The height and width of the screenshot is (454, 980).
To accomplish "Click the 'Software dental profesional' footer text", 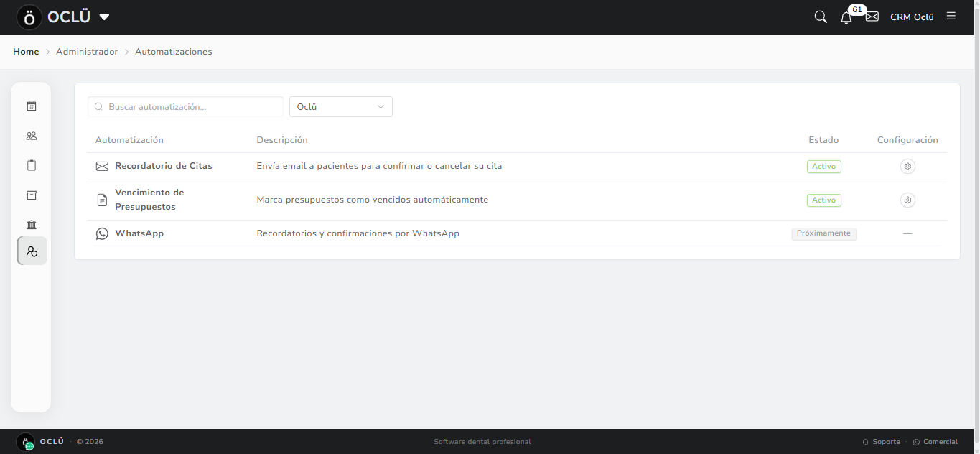I will point(482,442).
